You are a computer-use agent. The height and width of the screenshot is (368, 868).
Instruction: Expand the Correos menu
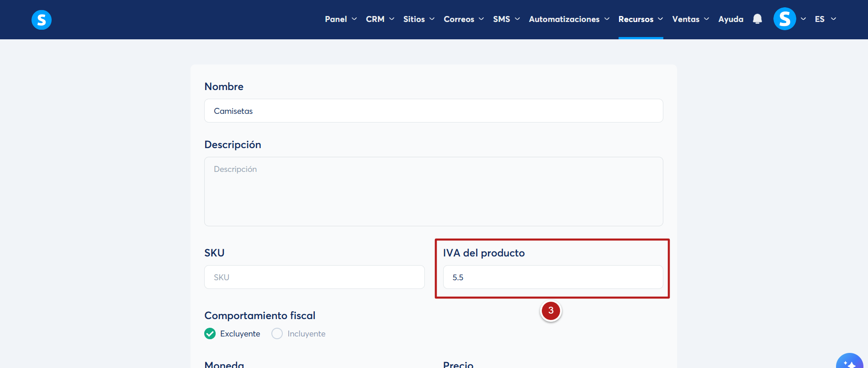click(464, 19)
